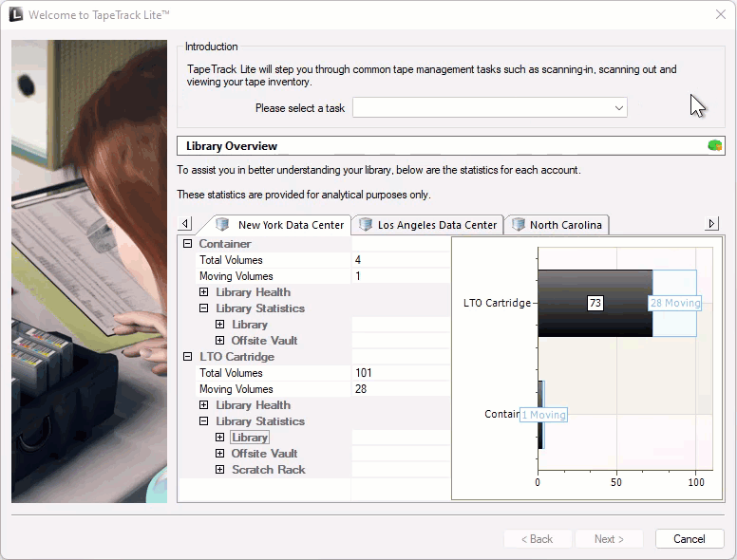Select the Scratch Rack label
Viewport: 737px width, 560px height.
click(x=269, y=470)
